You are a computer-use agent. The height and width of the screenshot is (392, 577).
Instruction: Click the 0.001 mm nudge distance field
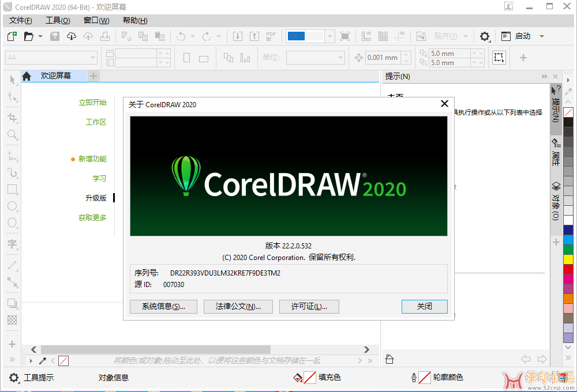click(x=384, y=58)
